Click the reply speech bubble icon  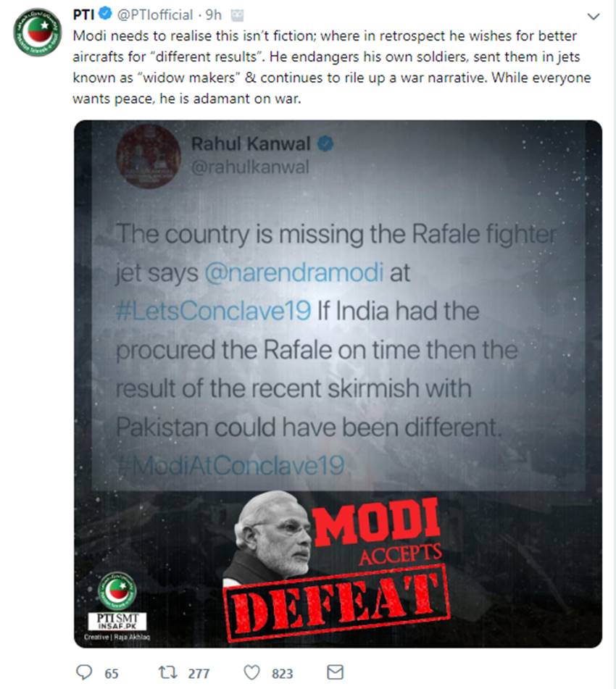[x=85, y=672]
